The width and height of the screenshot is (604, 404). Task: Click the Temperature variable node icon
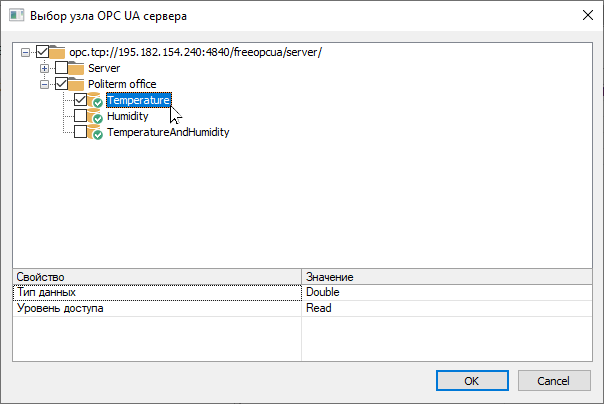click(96, 101)
